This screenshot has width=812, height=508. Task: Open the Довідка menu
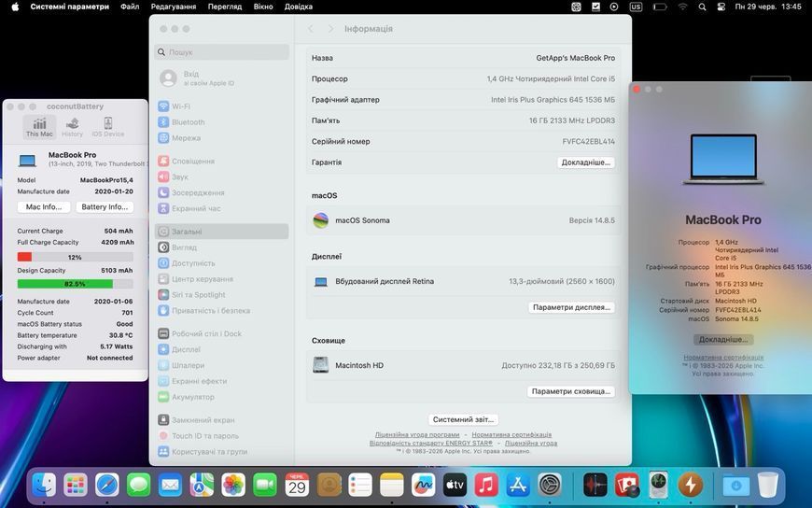click(x=299, y=7)
